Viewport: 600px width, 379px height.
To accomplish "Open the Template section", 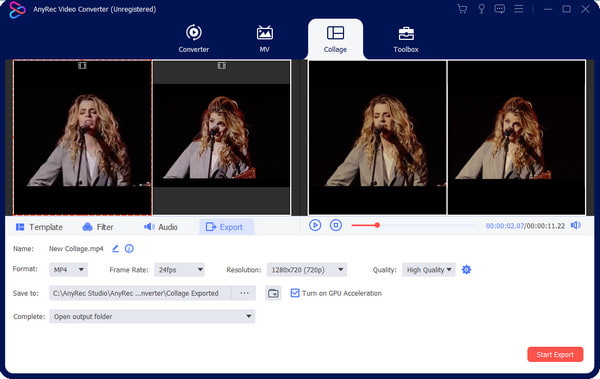I will click(x=39, y=227).
